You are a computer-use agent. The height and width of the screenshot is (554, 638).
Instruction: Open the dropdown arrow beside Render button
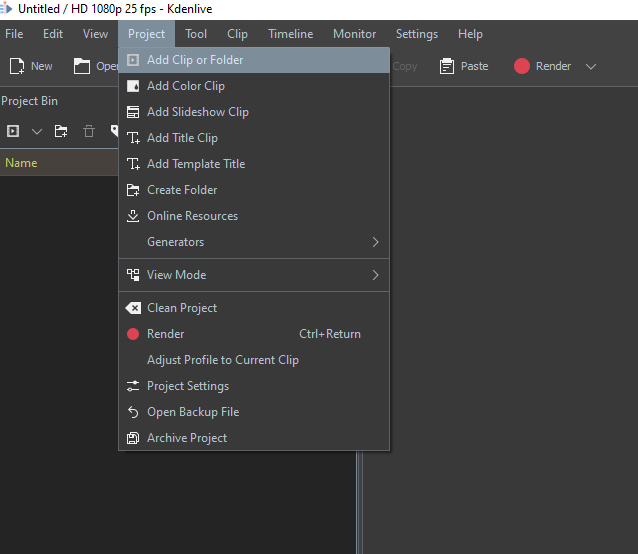pos(590,67)
